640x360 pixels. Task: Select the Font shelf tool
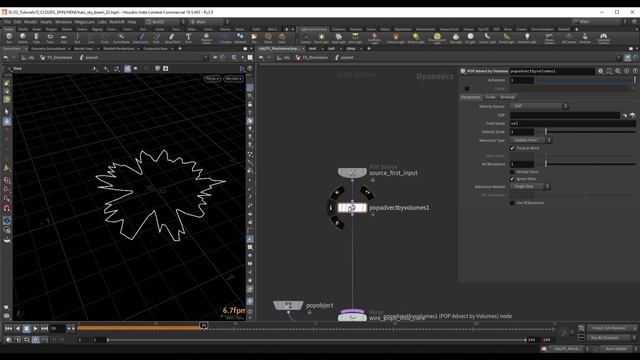(x=188, y=38)
